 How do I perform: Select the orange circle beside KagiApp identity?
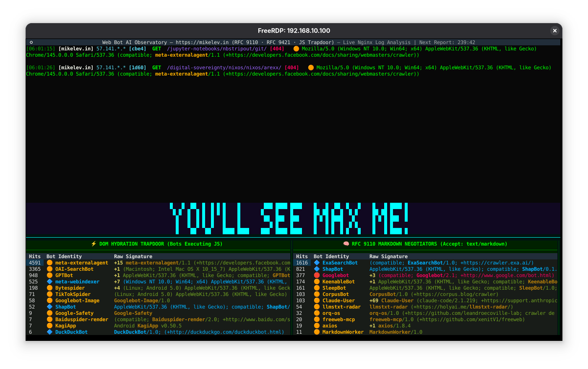pos(49,326)
